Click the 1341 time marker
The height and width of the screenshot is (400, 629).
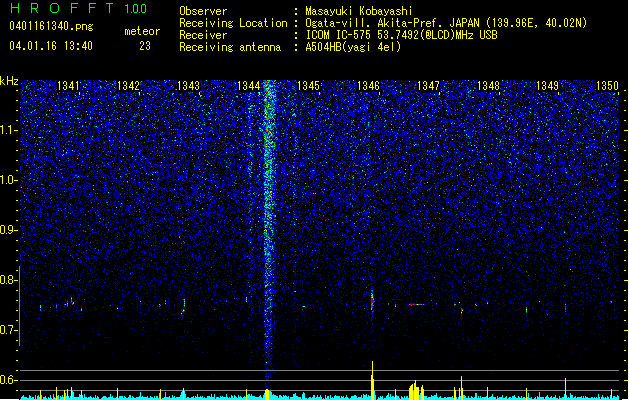[x=68, y=86]
